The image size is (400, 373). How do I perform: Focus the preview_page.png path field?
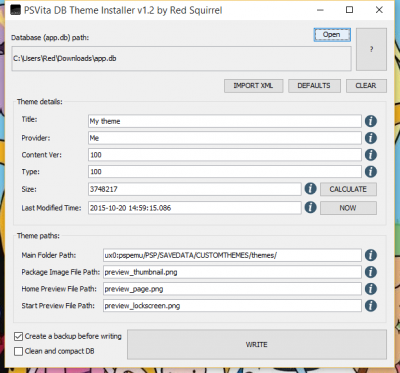tap(232, 289)
